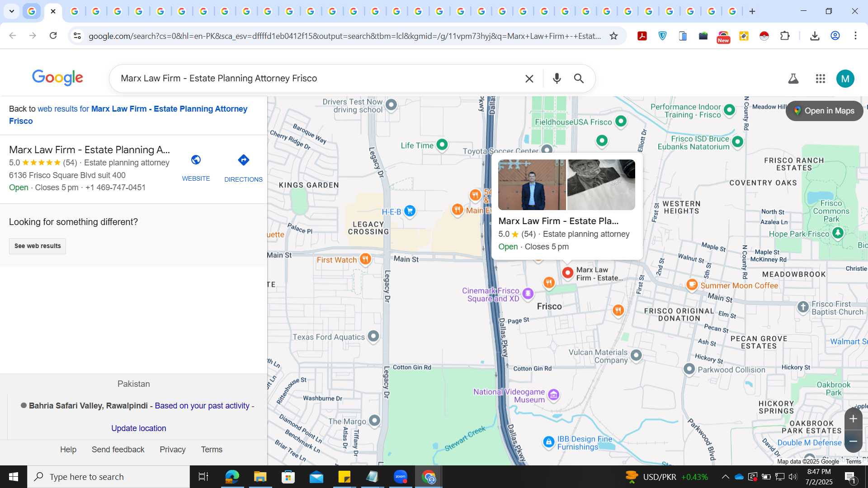Start voice search with microphone
This screenshot has height=488, width=868.
tap(557, 79)
